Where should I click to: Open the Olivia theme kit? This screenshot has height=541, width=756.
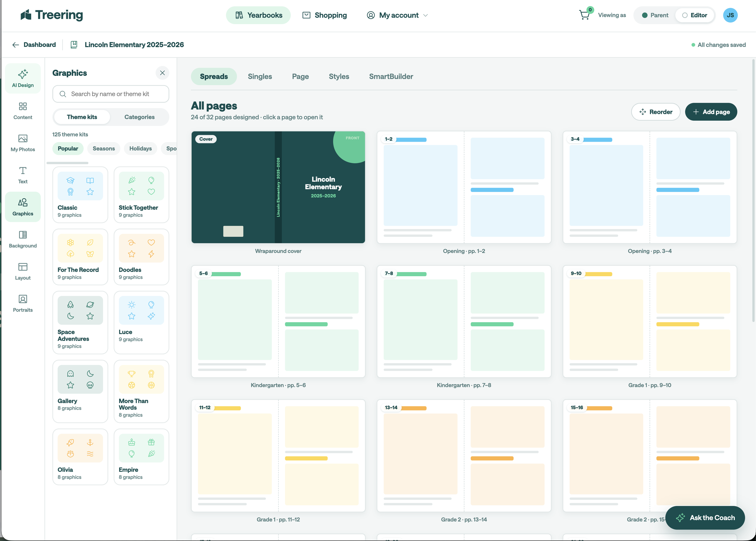click(x=80, y=457)
